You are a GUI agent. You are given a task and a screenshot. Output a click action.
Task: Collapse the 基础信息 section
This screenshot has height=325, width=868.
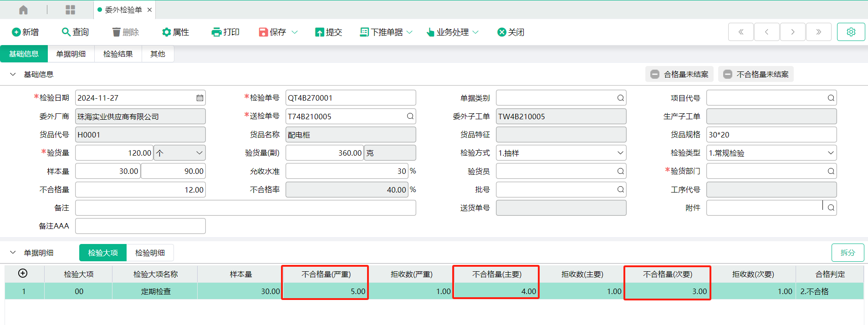click(x=13, y=74)
